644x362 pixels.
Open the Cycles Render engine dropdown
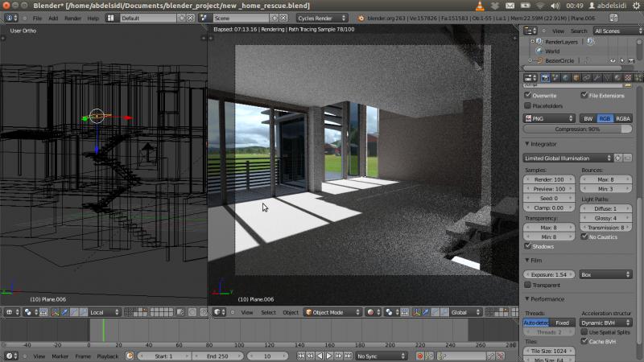point(321,18)
